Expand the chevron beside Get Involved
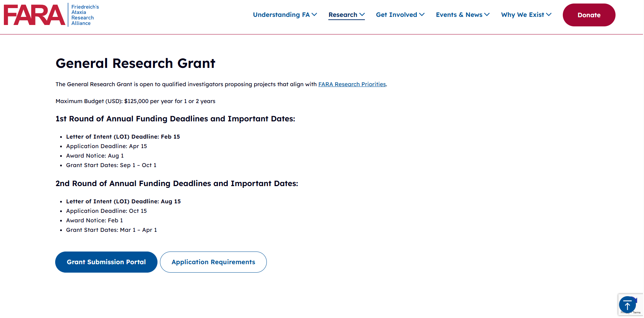The image size is (644, 318). click(x=422, y=14)
